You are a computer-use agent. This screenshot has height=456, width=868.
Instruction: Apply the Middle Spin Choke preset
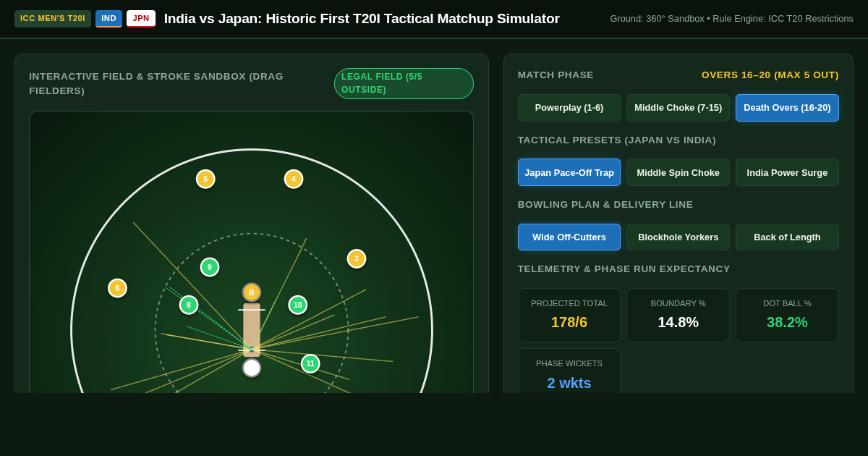pyautogui.click(x=678, y=172)
